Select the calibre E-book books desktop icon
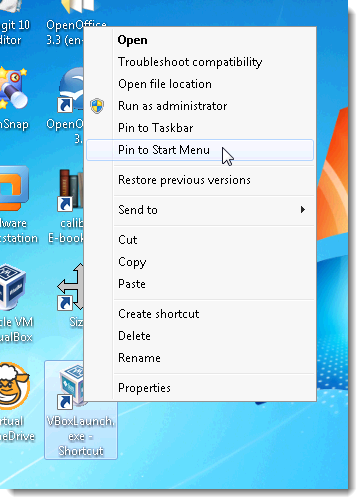Viewport: 363px width, 504px height. click(x=71, y=190)
